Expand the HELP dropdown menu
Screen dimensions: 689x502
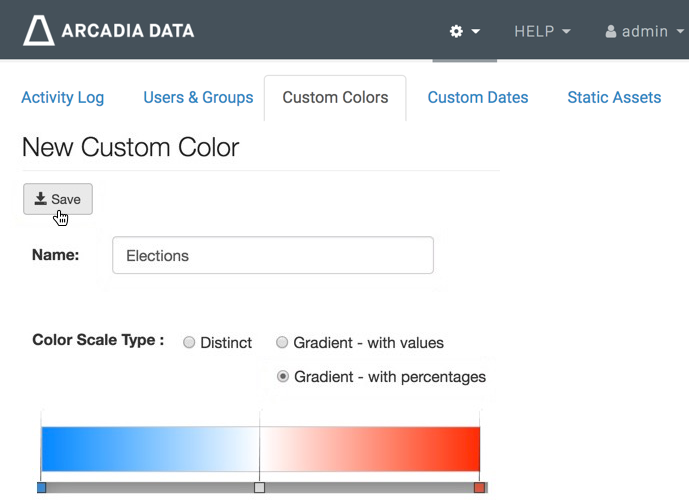[542, 31]
